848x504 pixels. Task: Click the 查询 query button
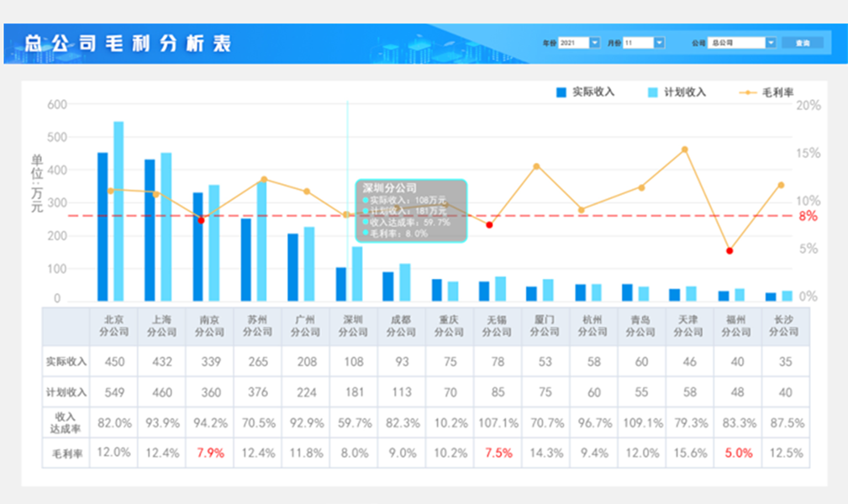click(x=803, y=42)
